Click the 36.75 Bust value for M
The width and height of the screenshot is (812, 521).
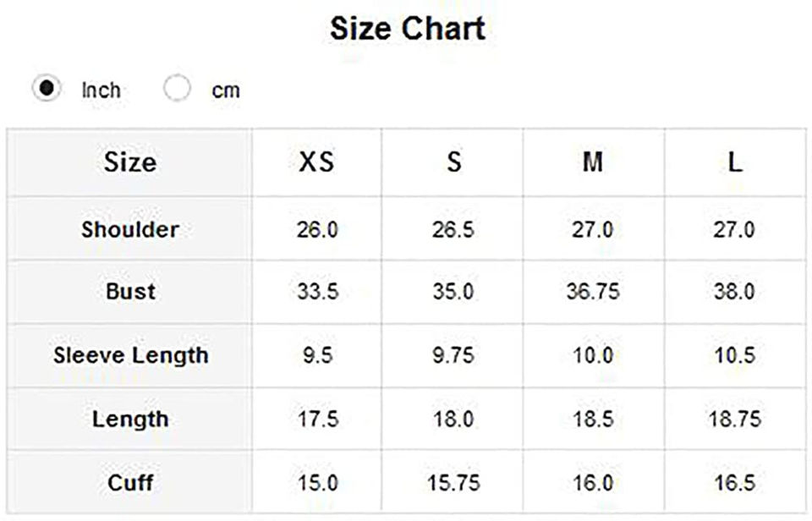593,293
